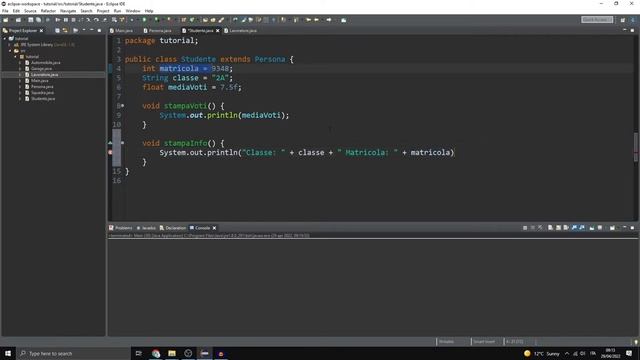Open the Edit menu

pyautogui.click(x=16, y=11)
